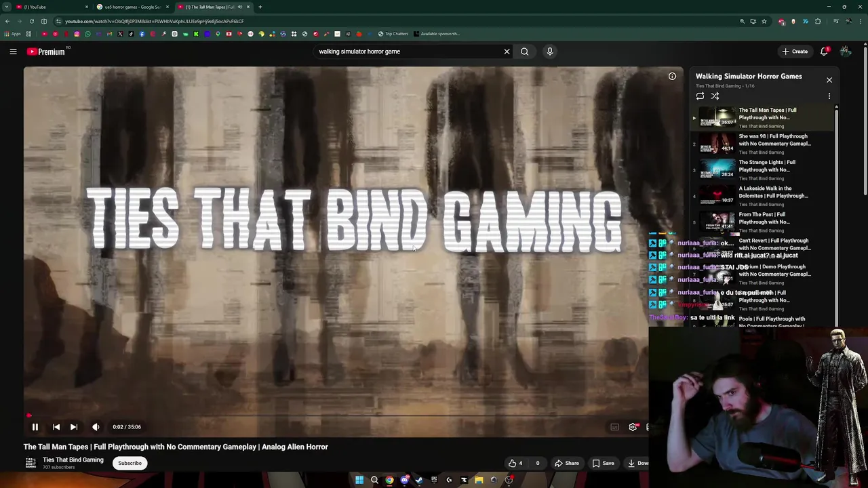
Task: Clear the search box with the X
Action: (507, 52)
